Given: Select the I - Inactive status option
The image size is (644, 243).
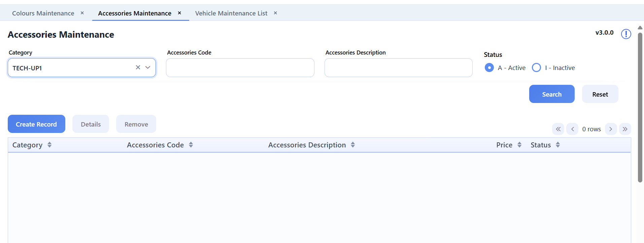Looking at the screenshot, I should point(536,68).
